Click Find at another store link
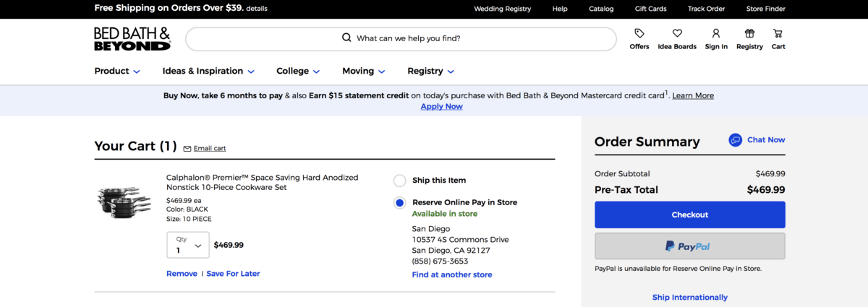 coord(452,274)
